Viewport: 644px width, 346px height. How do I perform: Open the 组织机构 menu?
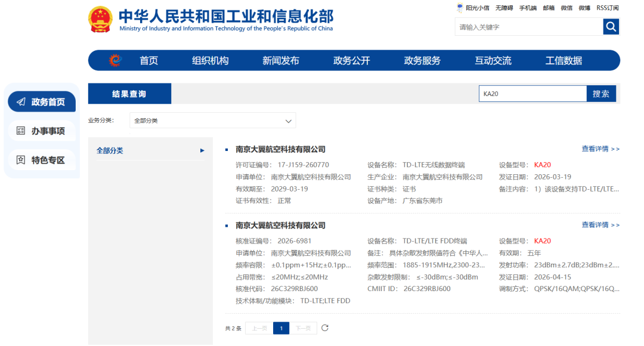click(210, 60)
